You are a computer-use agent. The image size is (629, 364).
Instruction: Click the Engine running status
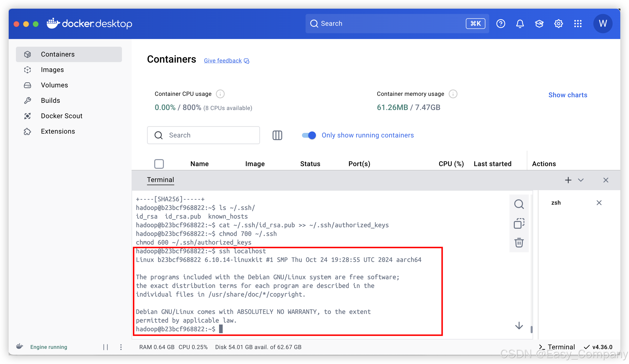point(49,347)
